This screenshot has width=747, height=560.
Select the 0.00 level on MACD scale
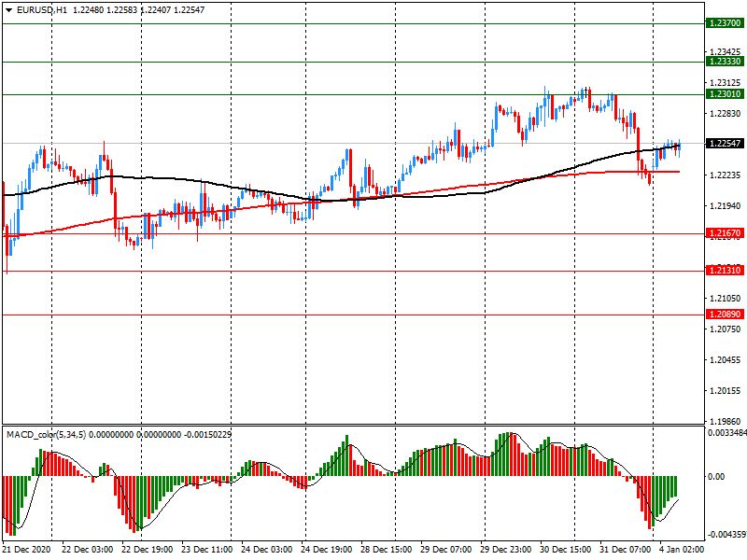coord(717,476)
